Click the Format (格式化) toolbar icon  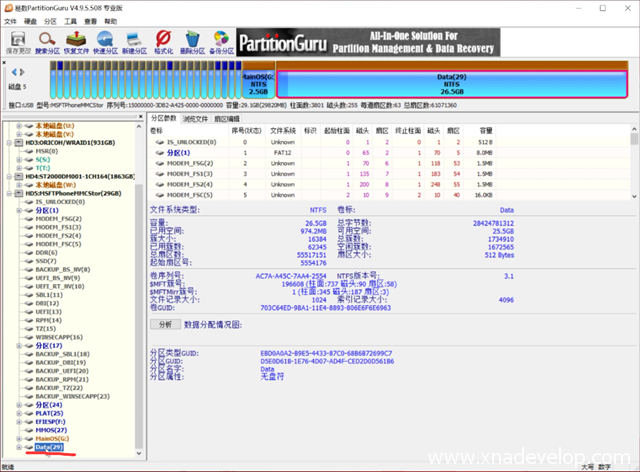[x=164, y=40]
